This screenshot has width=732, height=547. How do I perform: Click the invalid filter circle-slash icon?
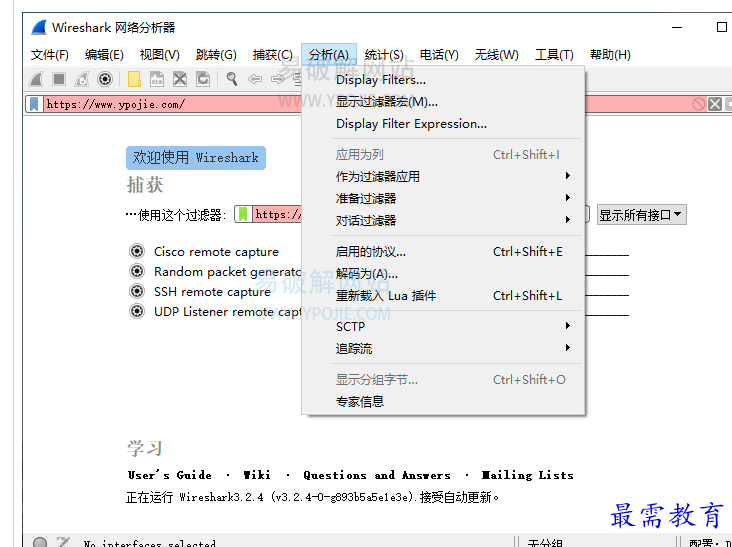(x=699, y=104)
